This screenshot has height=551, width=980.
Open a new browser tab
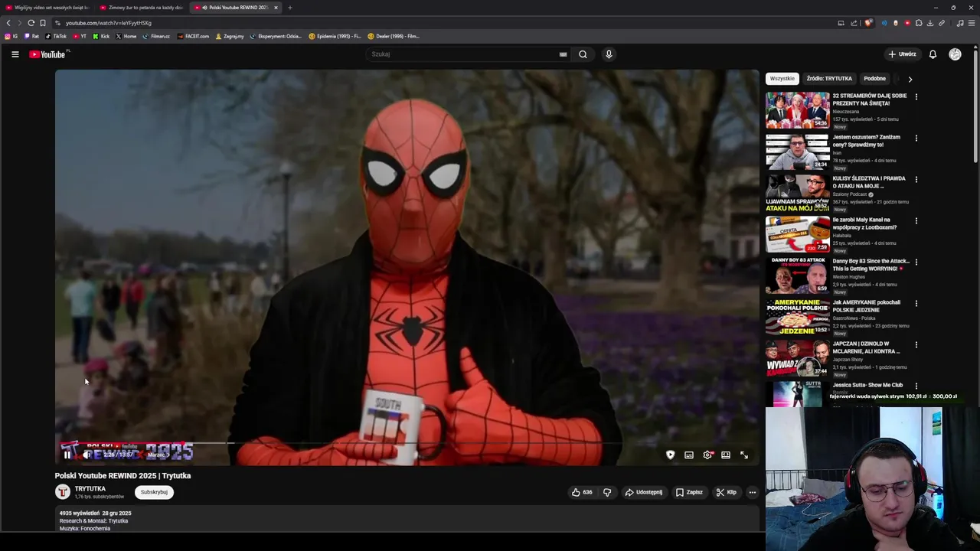[289, 8]
